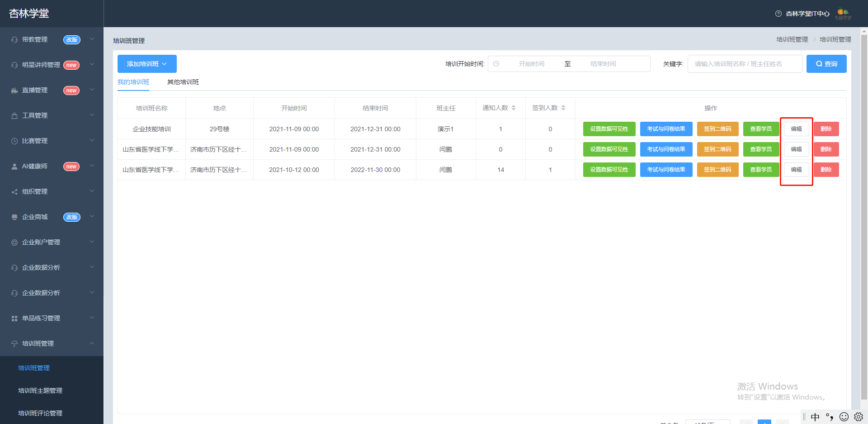The width and height of the screenshot is (868, 424).
Task: Click the 直播管理 sidebar icon
Action: [14, 91]
